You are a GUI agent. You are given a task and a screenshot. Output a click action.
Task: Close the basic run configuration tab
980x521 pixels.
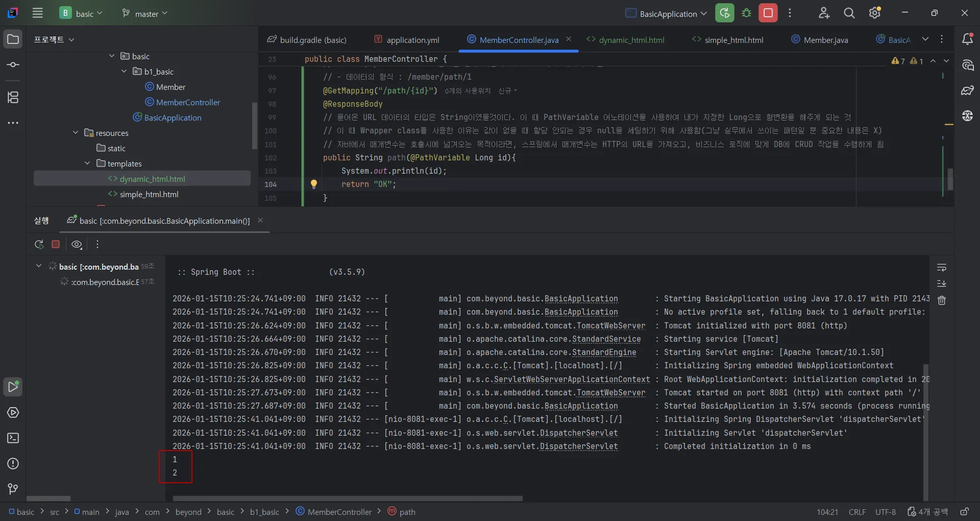[260, 220]
